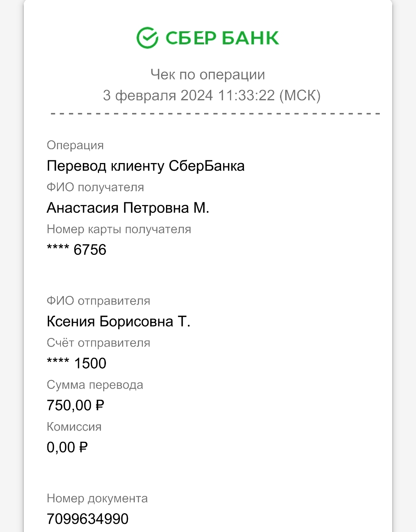
Task: Click the Номер документа label
Action: point(97,498)
